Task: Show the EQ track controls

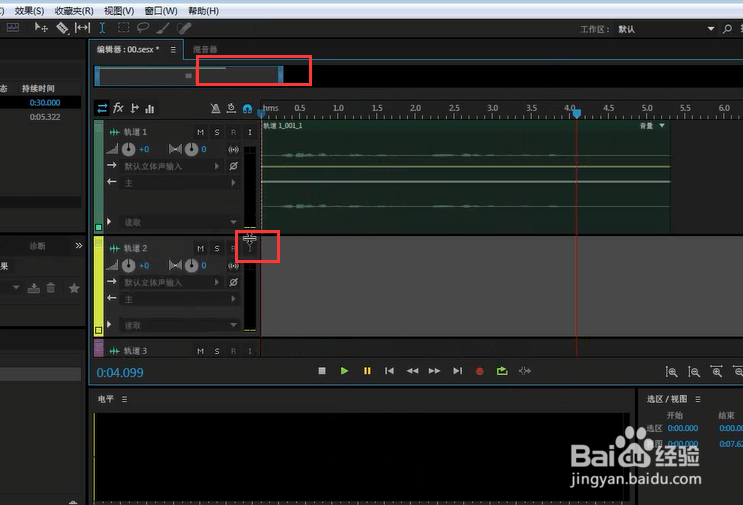Action: coord(150,109)
